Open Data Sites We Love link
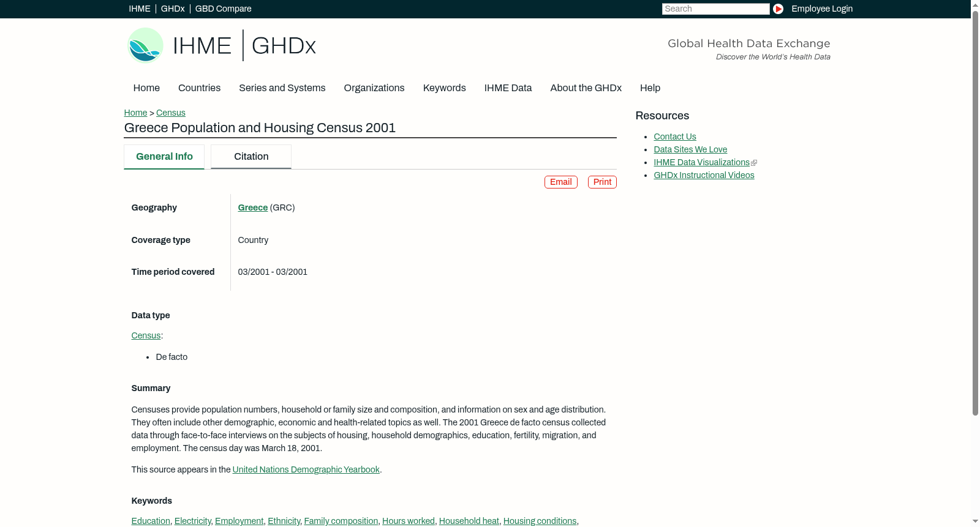Viewport: 980px width, 527px height. [x=690, y=149]
